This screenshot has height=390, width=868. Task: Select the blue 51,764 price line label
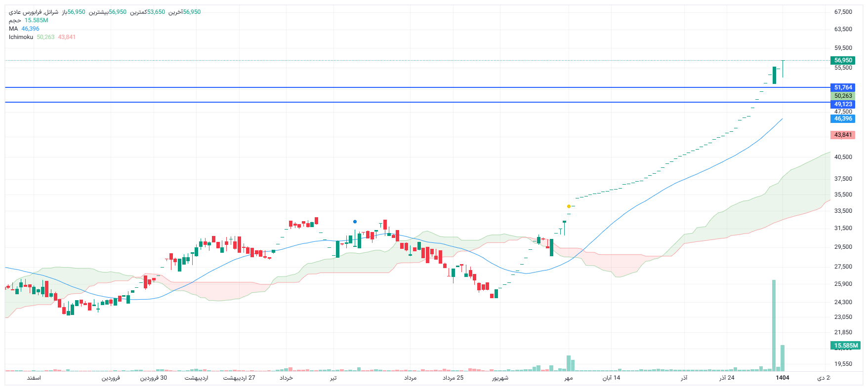[x=843, y=87]
